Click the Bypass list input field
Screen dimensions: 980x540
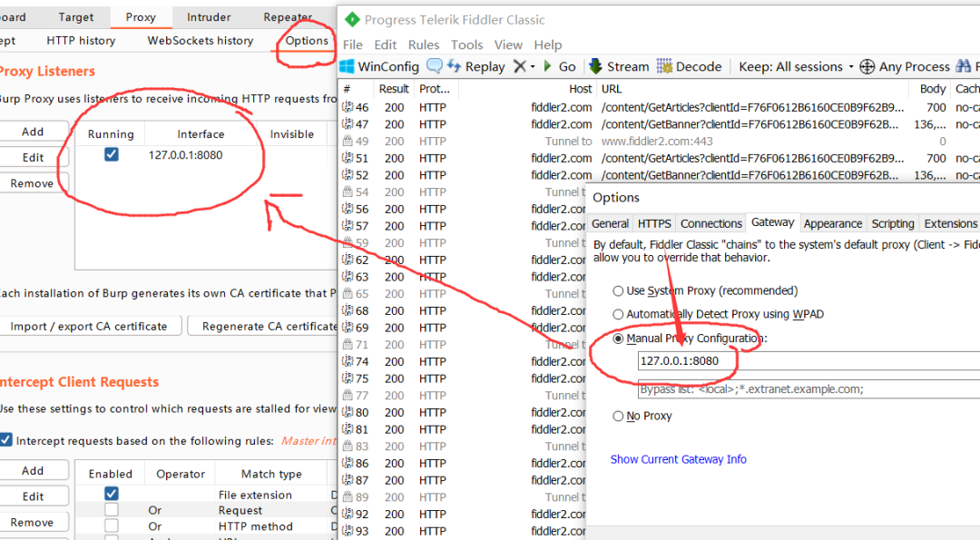coord(808,388)
